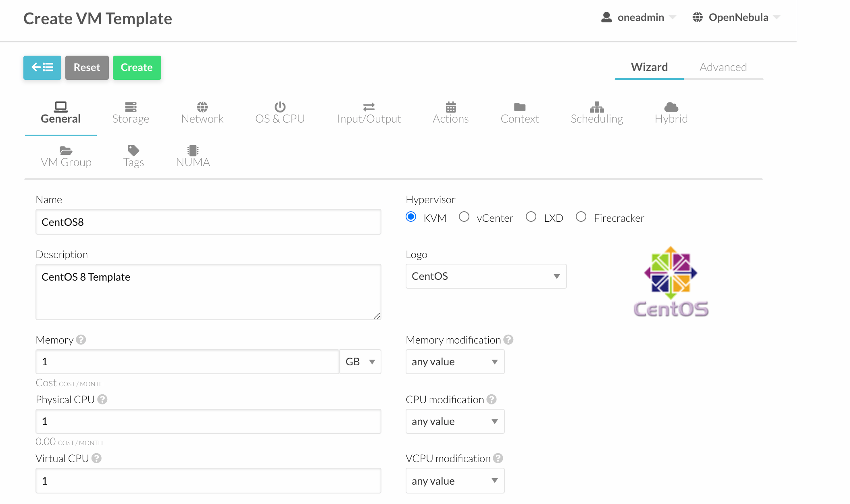
Task: Click the Input/Output arrows icon
Action: coord(369,107)
